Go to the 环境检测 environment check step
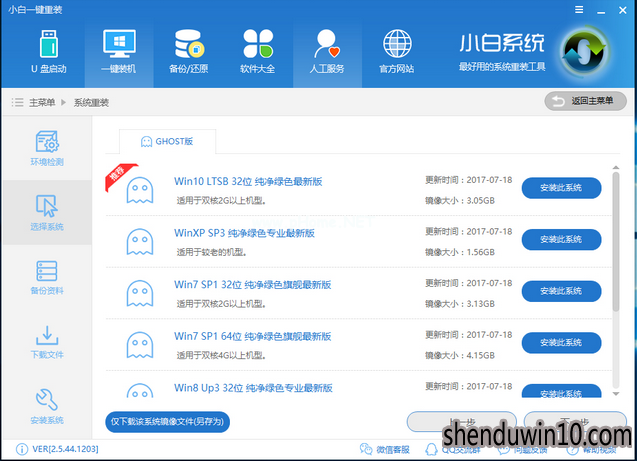Viewport: 637px width, 461px height. (x=47, y=148)
